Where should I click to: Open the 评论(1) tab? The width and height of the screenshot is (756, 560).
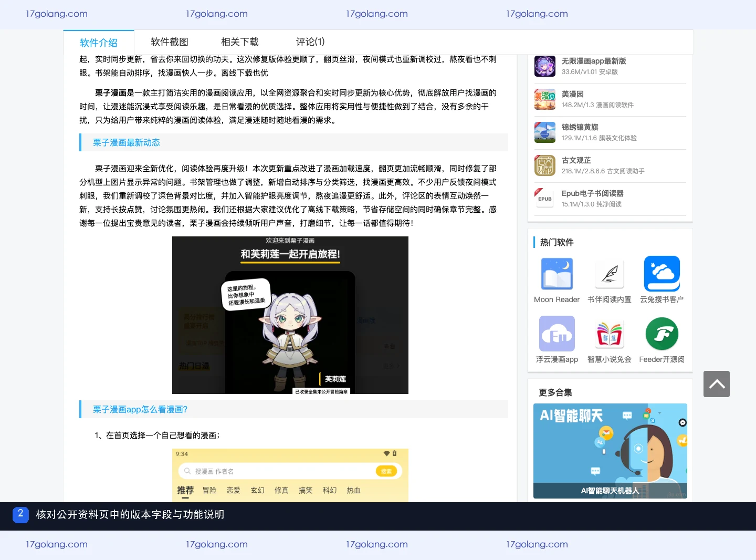tap(310, 42)
